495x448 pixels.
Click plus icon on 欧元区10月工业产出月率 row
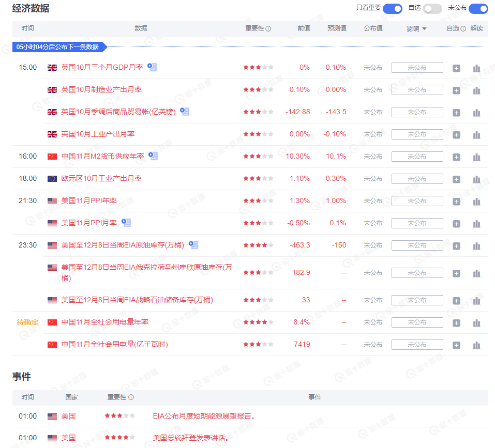tap(456, 178)
